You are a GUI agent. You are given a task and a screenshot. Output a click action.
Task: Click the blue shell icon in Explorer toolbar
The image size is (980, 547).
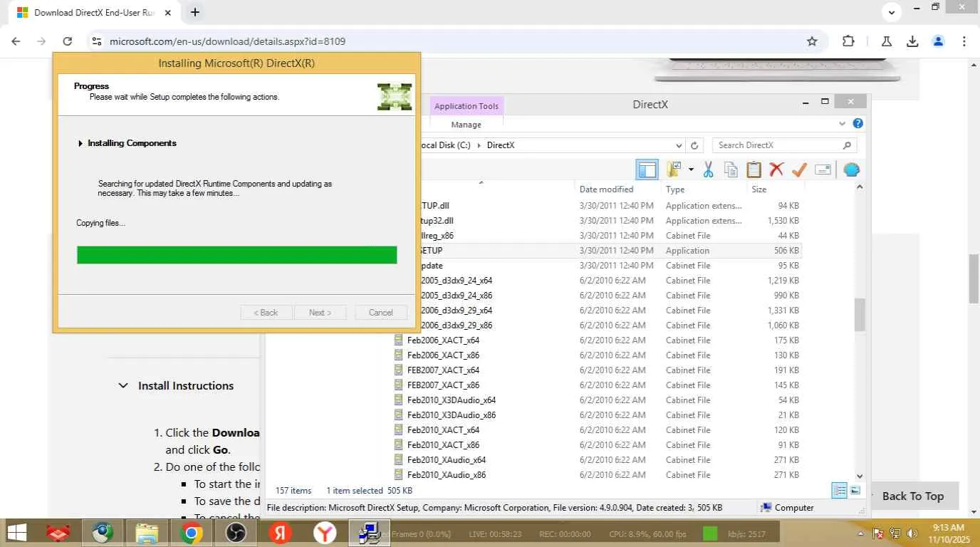click(x=851, y=170)
